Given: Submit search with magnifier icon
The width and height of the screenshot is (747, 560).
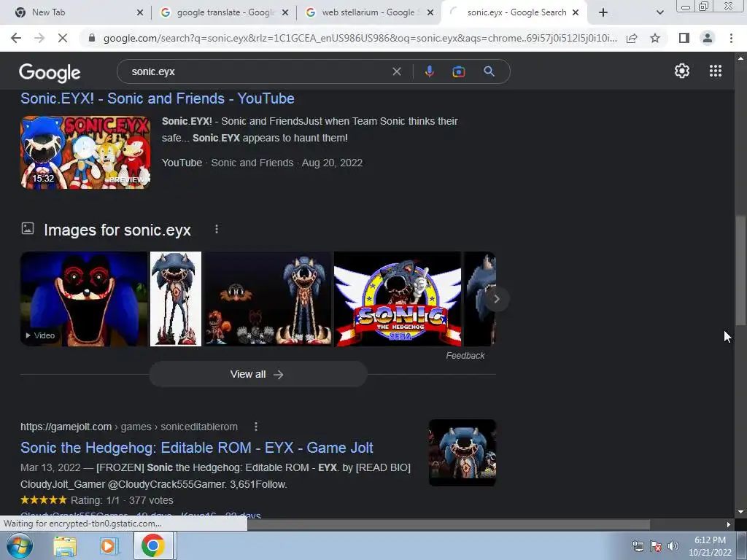Looking at the screenshot, I should click(x=489, y=71).
